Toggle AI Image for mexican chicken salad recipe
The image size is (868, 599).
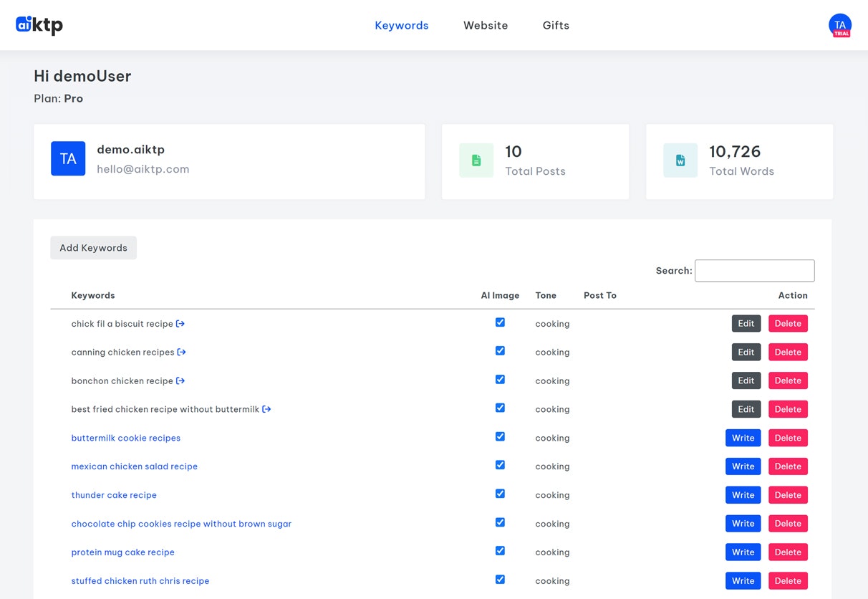click(x=500, y=466)
